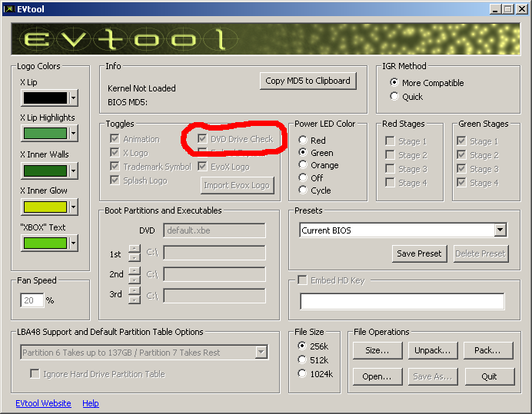The height and width of the screenshot is (414, 532).
Task: Click the EVtool title bar app icon
Action: click(x=8, y=8)
